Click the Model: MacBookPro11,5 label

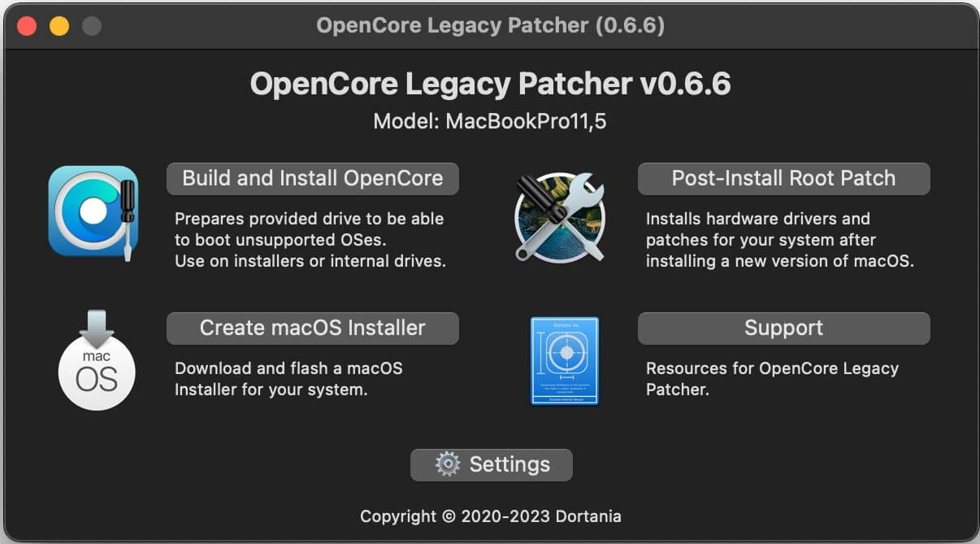[x=490, y=122]
